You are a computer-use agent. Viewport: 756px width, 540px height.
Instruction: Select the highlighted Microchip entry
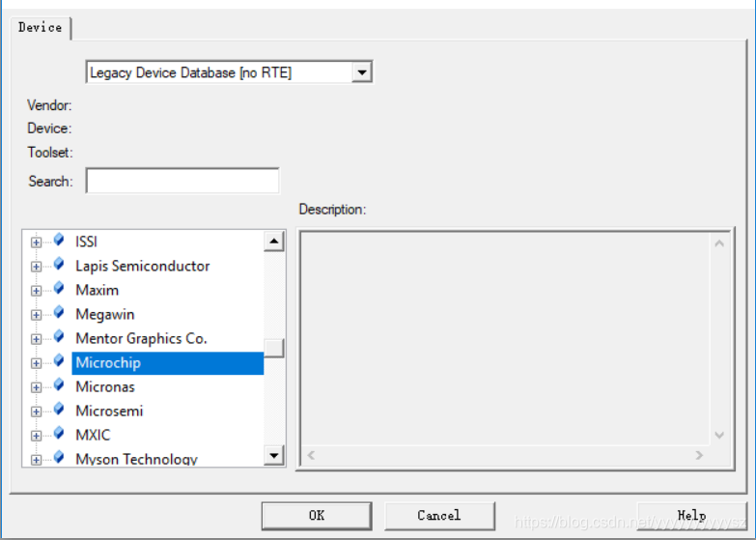coord(168,363)
